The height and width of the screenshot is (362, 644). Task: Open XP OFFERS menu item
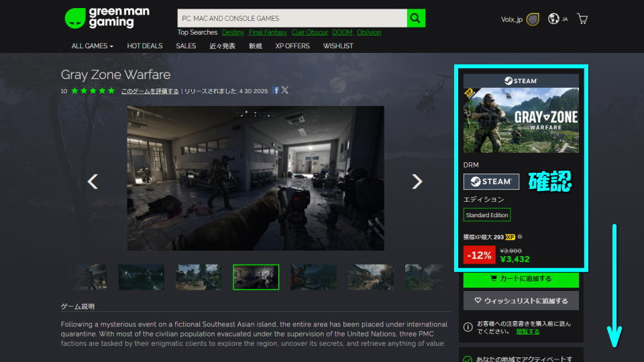click(292, 46)
